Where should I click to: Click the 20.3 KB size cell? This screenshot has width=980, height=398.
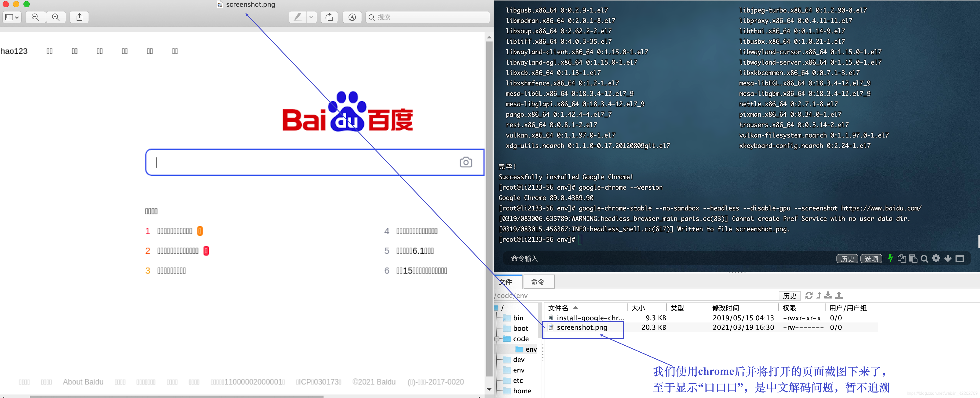(x=653, y=327)
